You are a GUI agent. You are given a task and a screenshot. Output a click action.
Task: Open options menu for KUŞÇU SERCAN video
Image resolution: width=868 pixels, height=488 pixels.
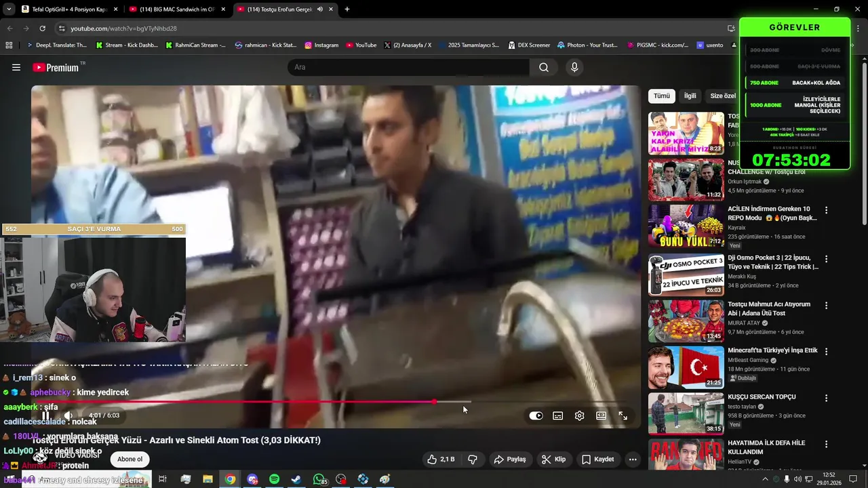point(826,398)
